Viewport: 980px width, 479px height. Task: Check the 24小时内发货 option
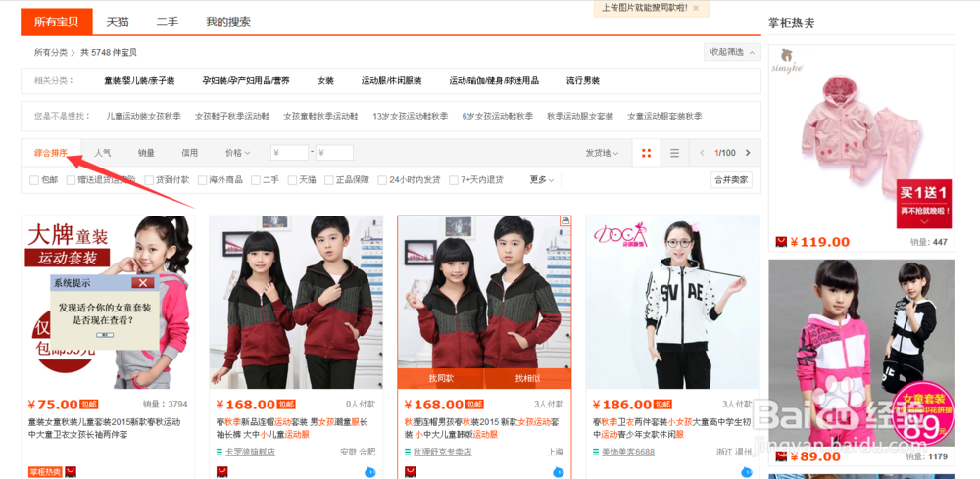(x=382, y=180)
